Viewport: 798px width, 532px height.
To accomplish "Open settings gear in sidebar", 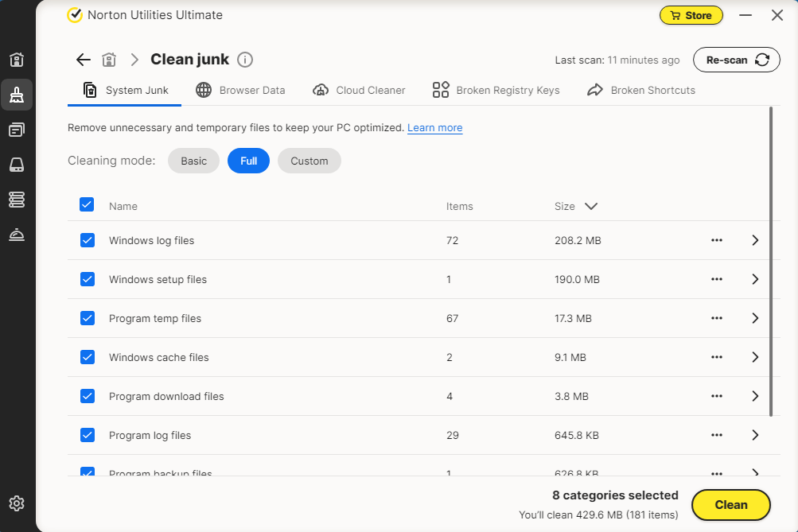I will [x=17, y=503].
